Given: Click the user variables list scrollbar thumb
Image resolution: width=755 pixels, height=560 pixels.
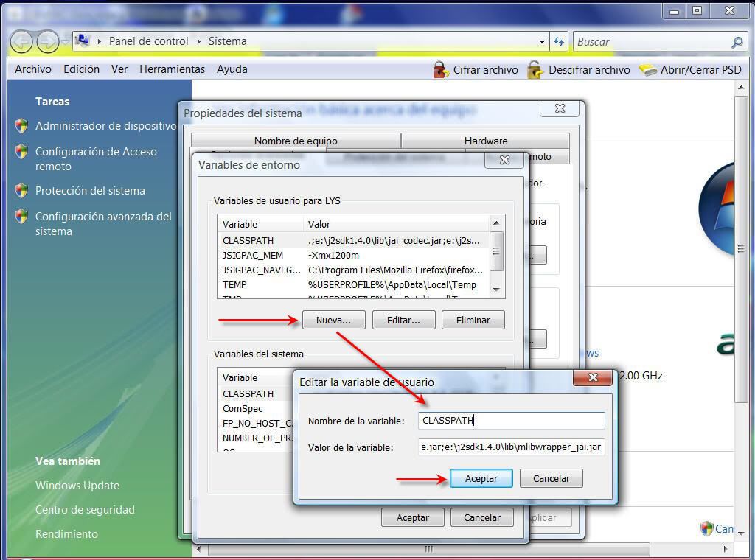Looking at the screenshot, I should click(496, 251).
